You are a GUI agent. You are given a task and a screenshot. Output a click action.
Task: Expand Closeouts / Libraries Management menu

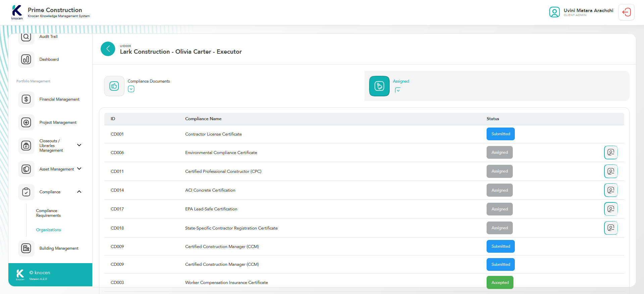click(79, 145)
